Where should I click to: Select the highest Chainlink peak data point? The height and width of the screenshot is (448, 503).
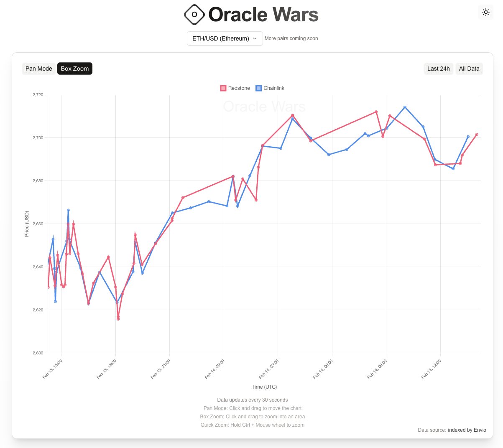[x=405, y=107]
